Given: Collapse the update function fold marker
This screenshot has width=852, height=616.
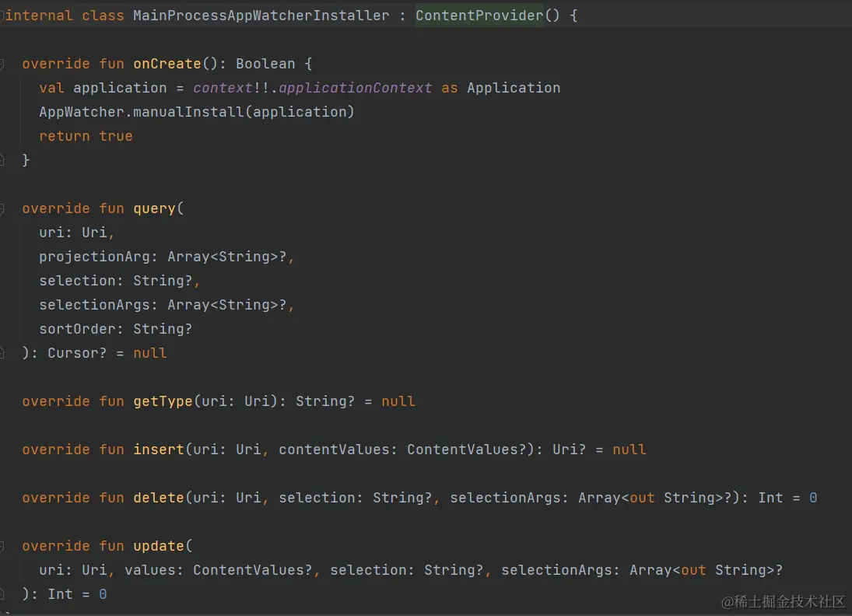Looking at the screenshot, I should (x=2, y=546).
